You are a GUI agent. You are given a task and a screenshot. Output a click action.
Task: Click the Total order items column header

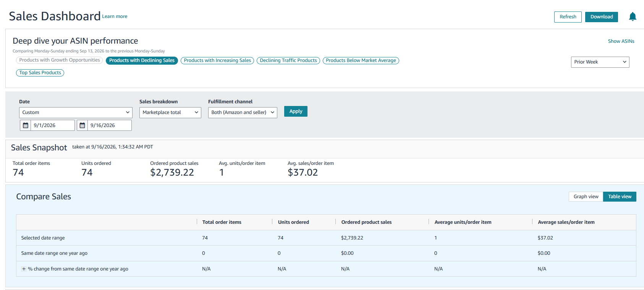coord(222,222)
